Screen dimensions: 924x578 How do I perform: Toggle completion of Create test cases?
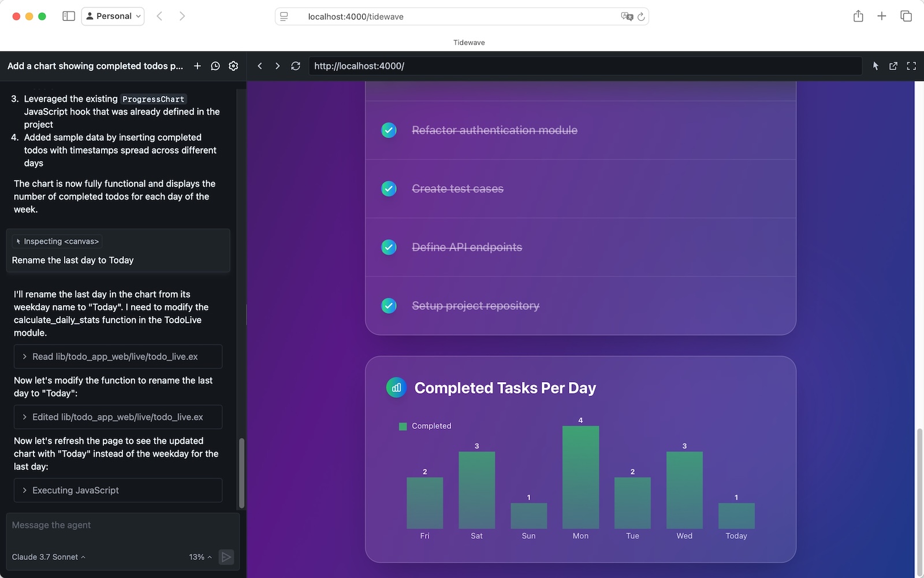[389, 188]
